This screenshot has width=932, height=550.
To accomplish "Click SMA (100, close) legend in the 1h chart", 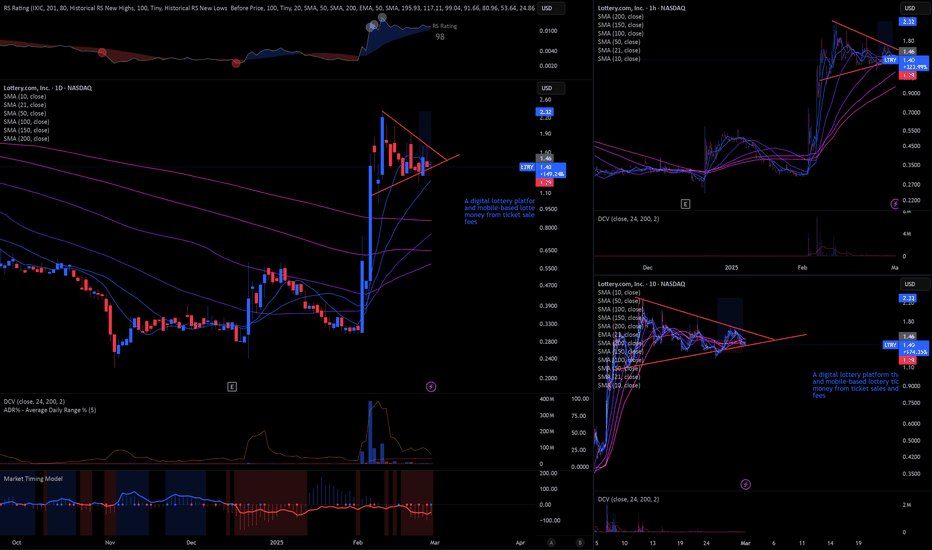I will (621, 33).
